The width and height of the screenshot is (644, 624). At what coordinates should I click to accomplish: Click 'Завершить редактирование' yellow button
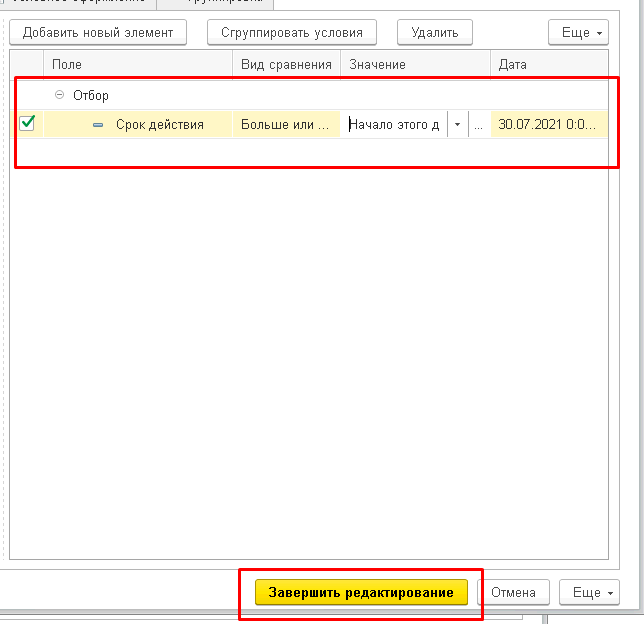361,592
